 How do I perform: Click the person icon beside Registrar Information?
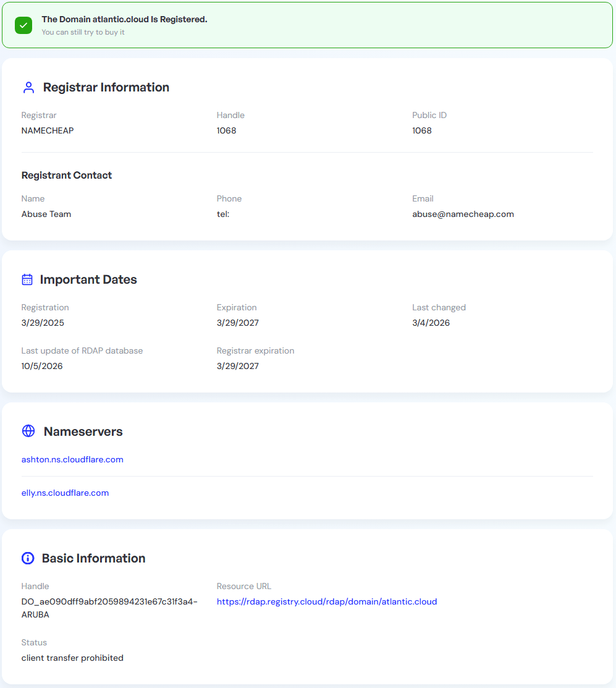tap(28, 87)
